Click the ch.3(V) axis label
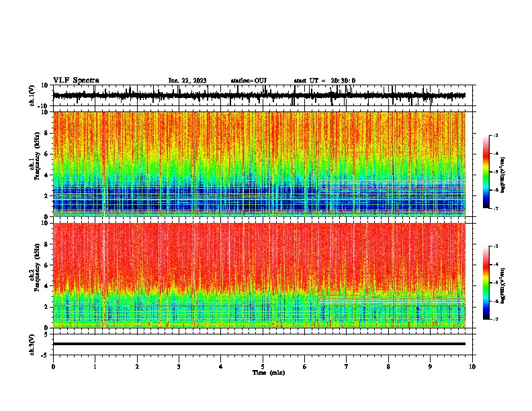Image resolution: width=532 pixels, height=411 pixels. (x=32, y=345)
